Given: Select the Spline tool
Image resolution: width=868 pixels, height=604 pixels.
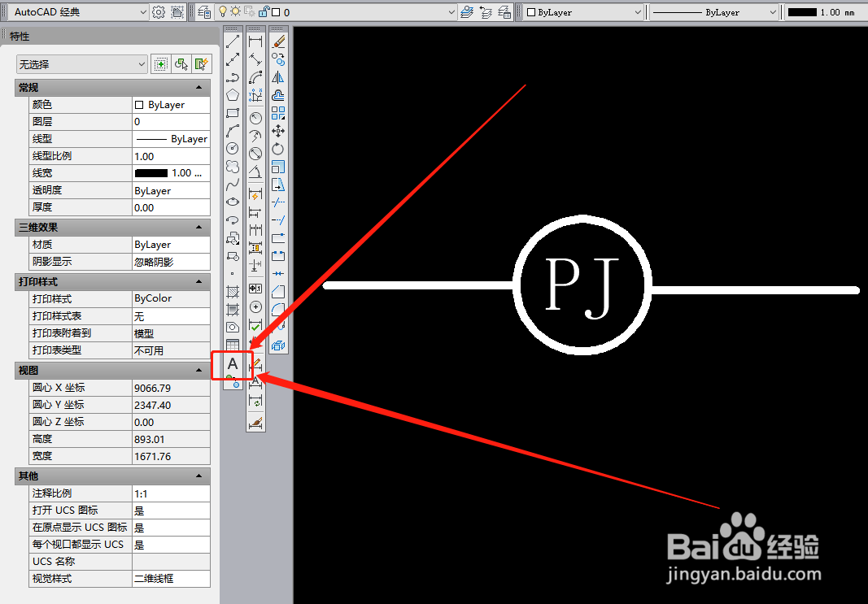Looking at the screenshot, I should 233,184.
